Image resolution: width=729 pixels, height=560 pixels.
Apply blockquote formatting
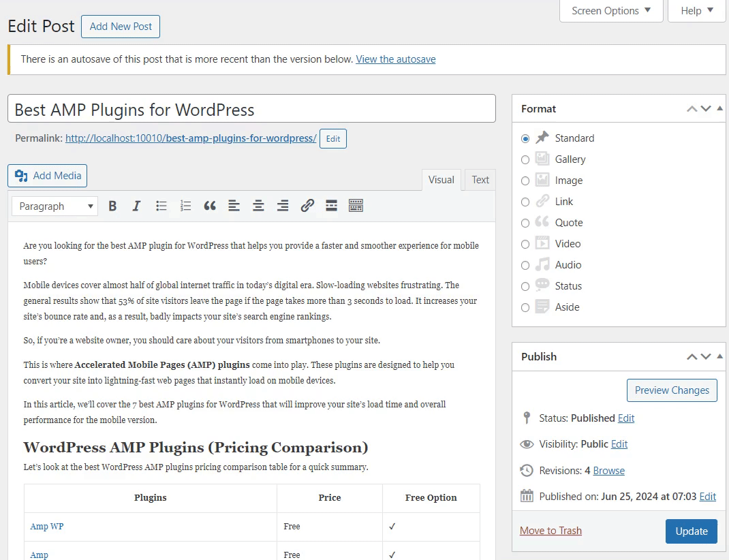pyautogui.click(x=210, y=206)
